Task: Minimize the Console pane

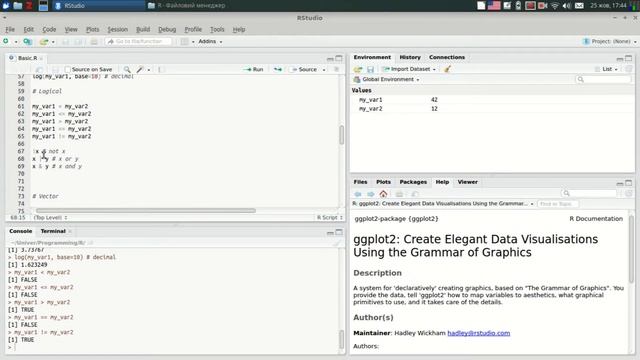Action: (x=330, y=233)
